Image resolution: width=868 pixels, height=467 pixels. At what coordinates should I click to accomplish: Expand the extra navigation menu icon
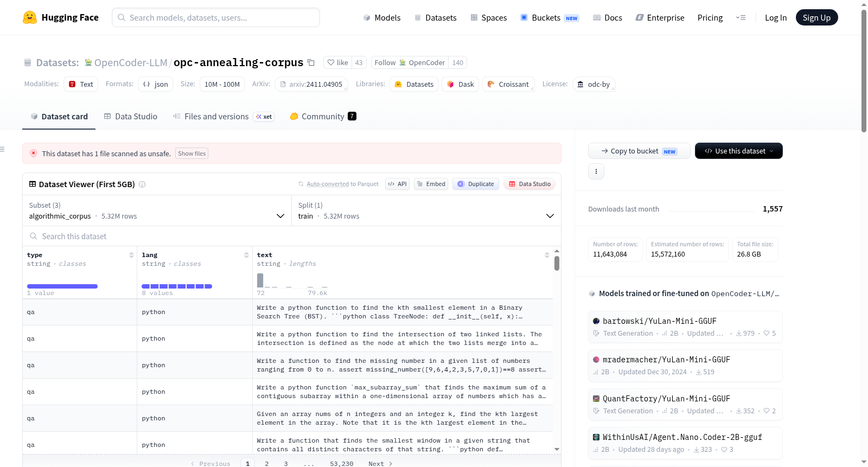click(x=741, y=17)
